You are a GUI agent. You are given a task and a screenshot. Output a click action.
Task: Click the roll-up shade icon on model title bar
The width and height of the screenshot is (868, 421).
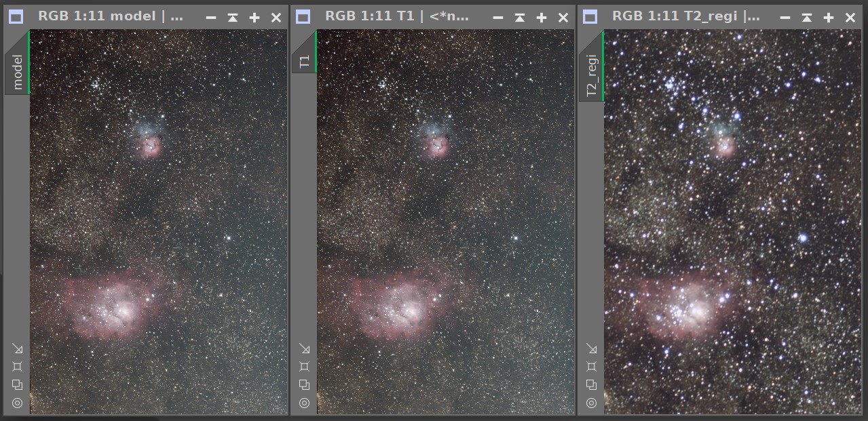[232, 17]
